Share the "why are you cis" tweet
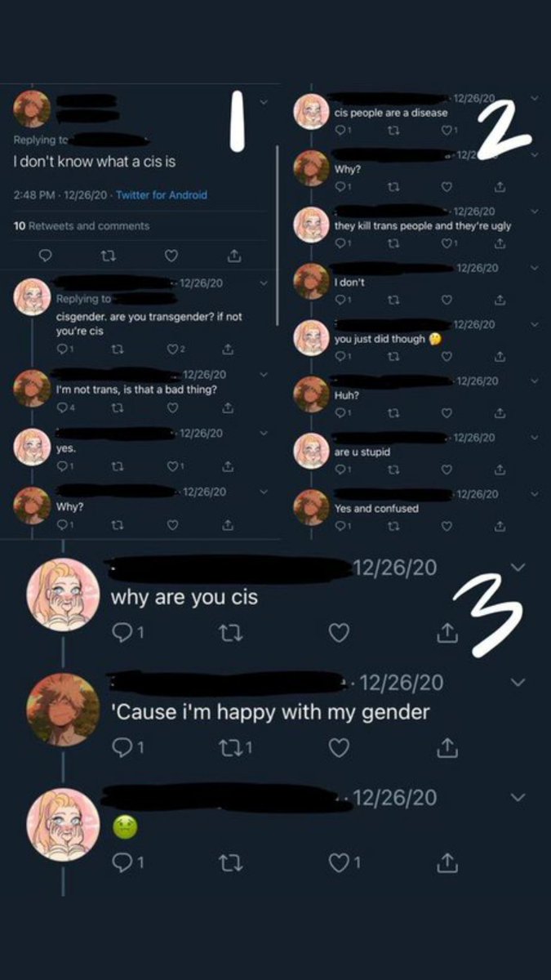551x980 pixels. pyautogui.click(x=447, y=632)
